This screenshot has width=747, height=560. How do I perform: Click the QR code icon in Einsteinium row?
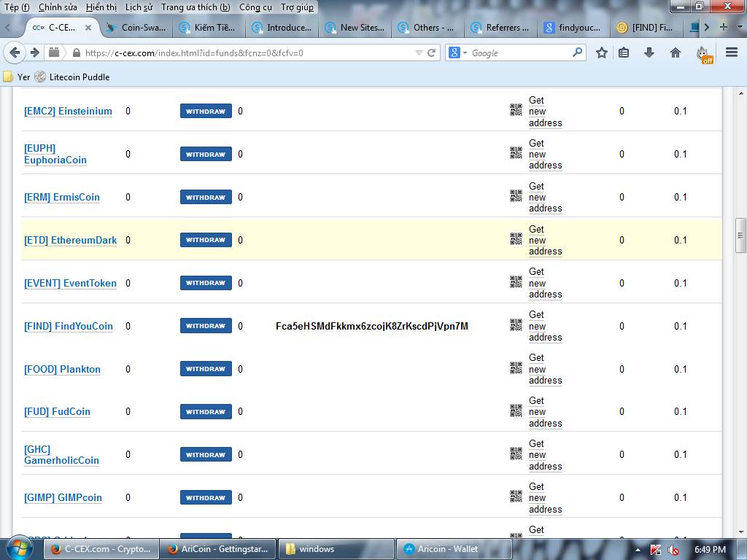point(516,110)
